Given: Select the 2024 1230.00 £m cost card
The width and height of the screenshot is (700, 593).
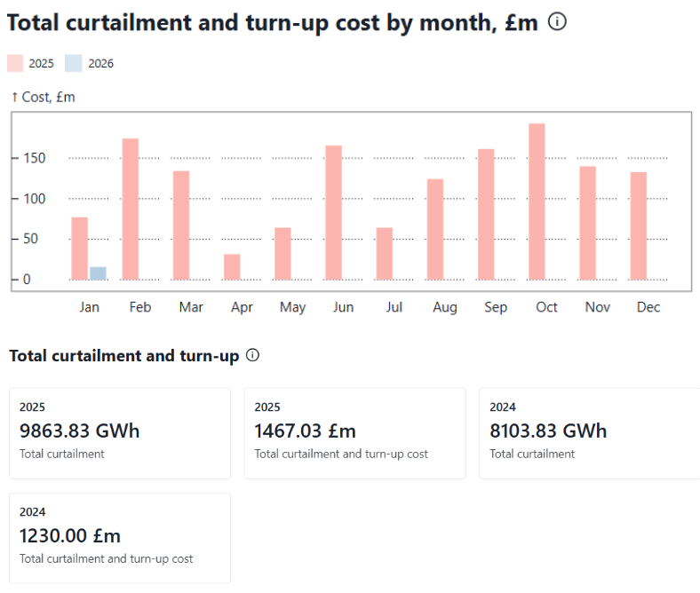Looking at the screenshot, I should (120, 538).
